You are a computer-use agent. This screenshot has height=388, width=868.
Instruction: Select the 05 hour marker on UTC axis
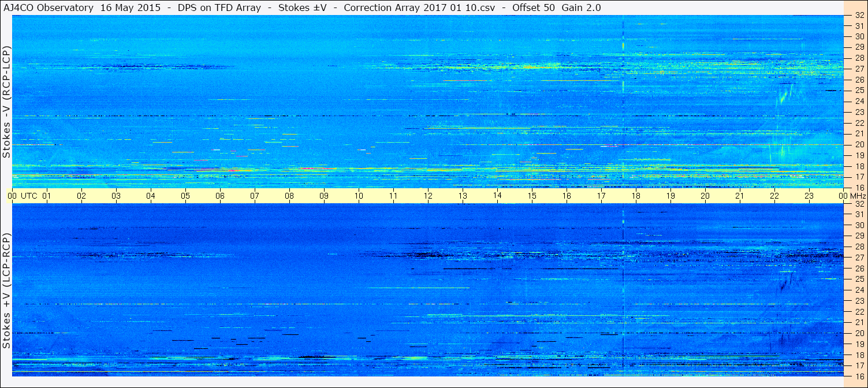(x=185, y=196)
